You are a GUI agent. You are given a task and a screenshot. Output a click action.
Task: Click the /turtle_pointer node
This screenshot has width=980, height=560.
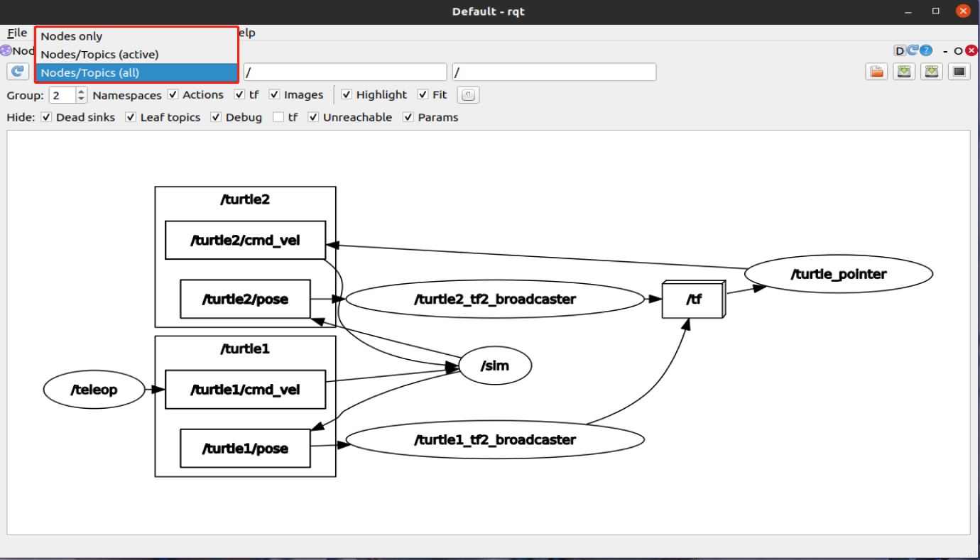click(839, 274)
